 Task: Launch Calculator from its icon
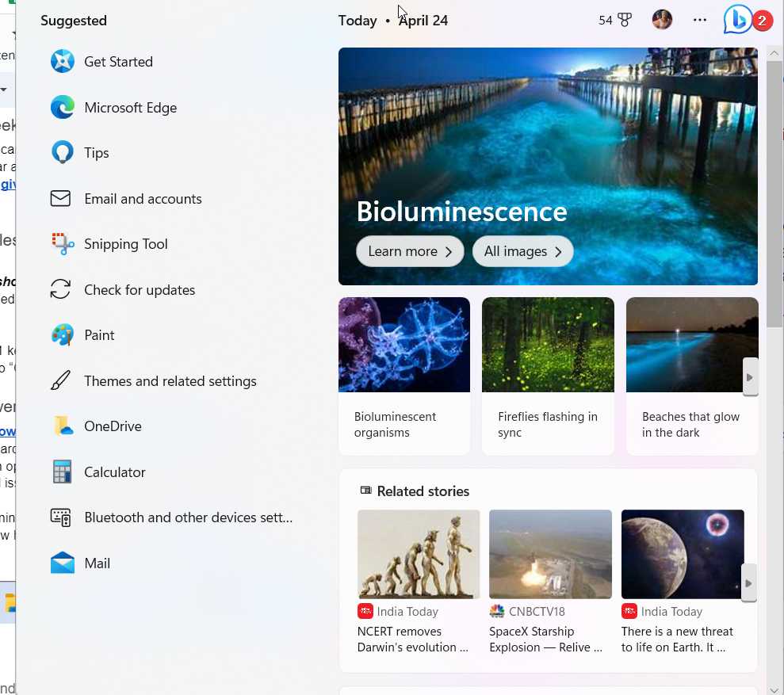click(x=63, y=472)
